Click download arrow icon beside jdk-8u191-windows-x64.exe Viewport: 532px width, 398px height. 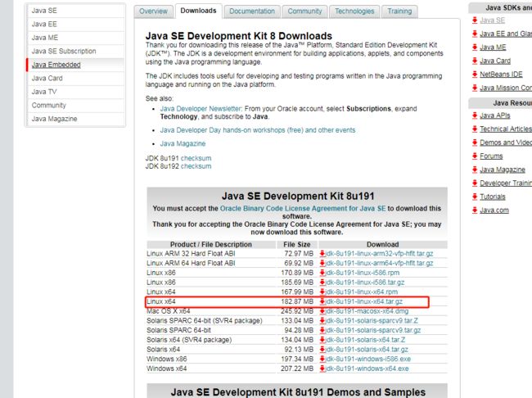click(x=322, y=369)
